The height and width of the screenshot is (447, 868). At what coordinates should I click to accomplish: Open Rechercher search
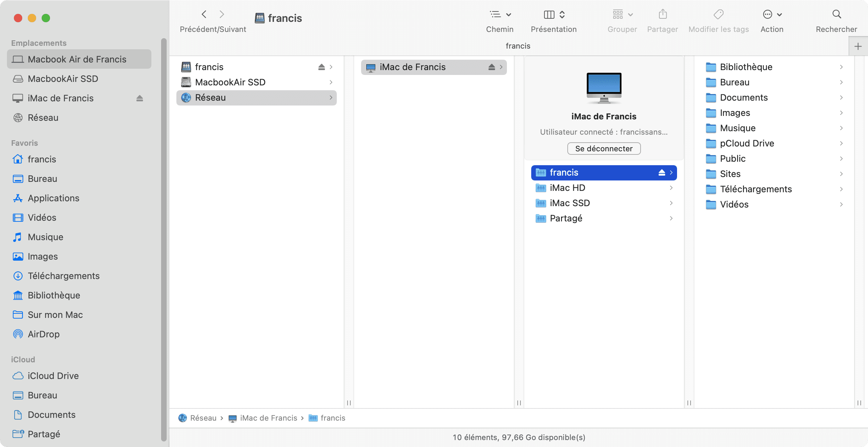click(836, 14)
